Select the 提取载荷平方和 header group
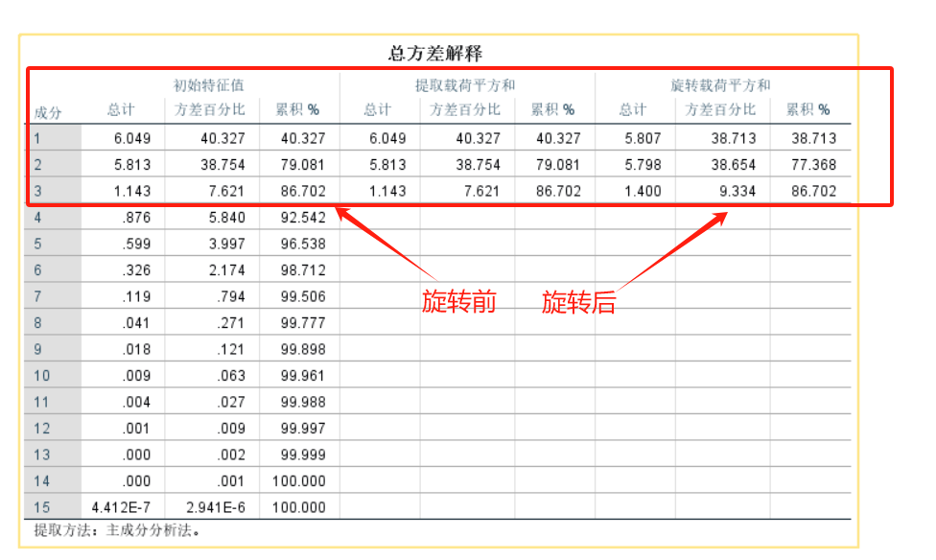Image resolution: width=936 pixels, height=560 pixels. (x=465, y=85)
